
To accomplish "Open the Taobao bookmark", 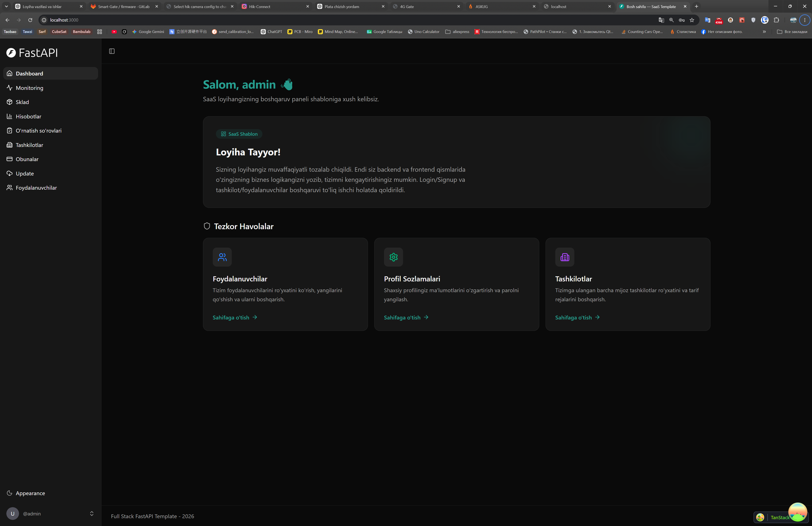I will coord(10,32).
